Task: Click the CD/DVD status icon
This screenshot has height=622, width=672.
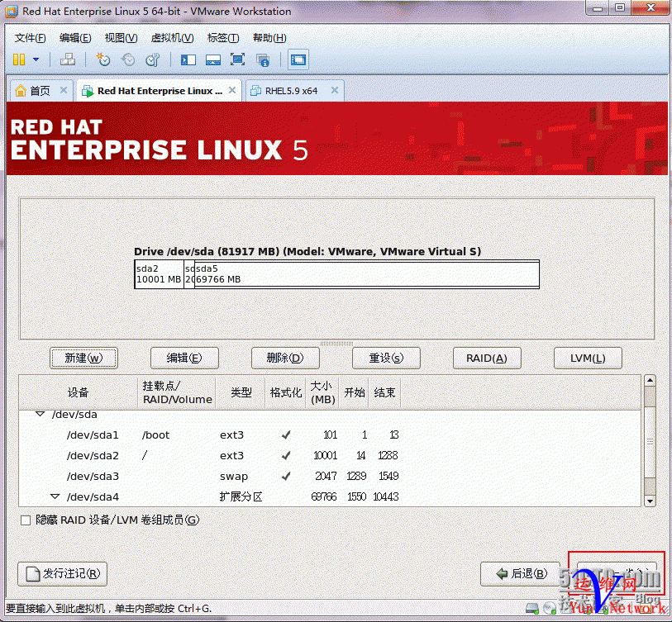Action: tap(549, 608)
